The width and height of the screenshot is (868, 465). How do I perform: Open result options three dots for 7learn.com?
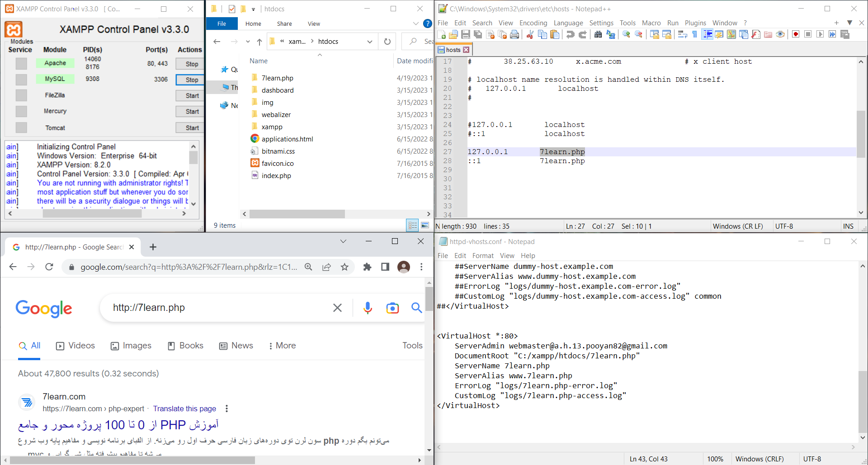(226, 409)
